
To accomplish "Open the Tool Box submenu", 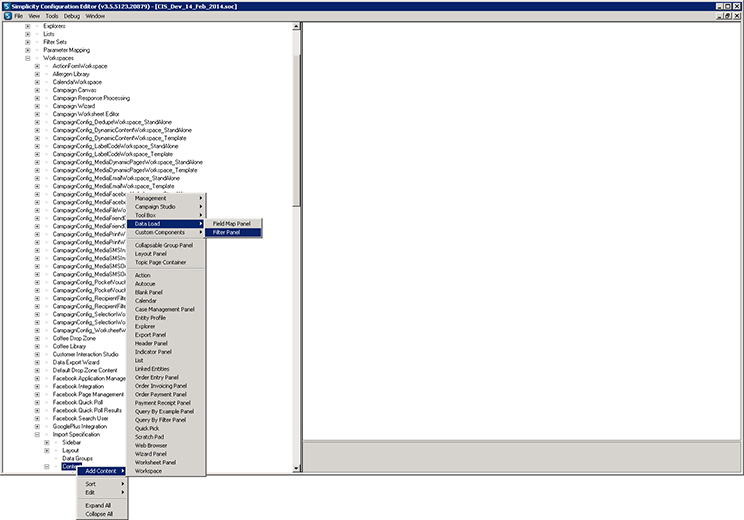I will [x=166, y=215].
